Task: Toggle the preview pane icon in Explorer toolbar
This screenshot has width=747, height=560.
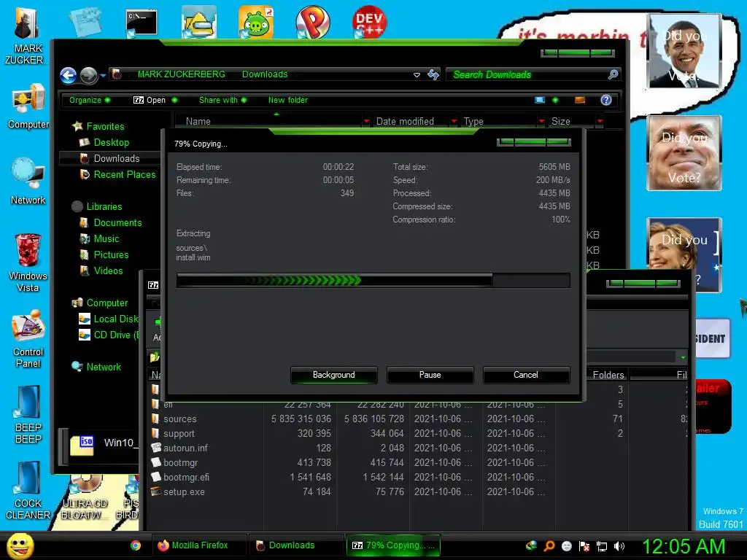Action: coord(580,100)
